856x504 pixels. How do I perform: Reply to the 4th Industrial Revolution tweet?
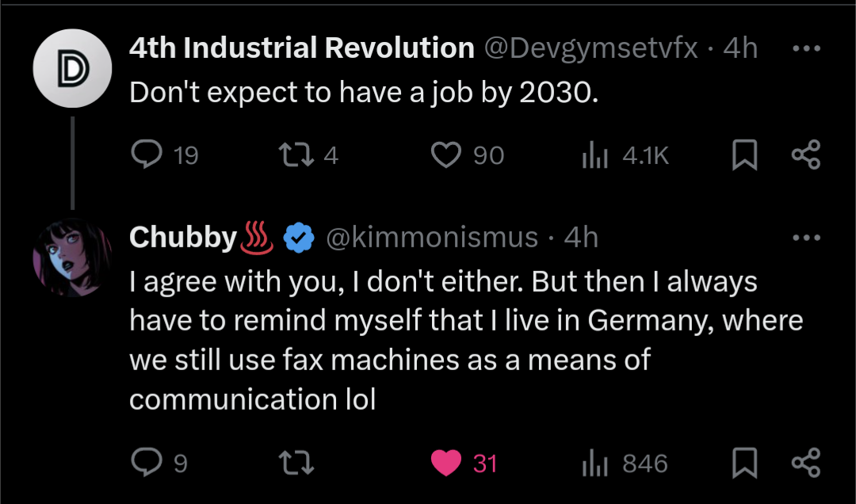click(x=146, y=155)
